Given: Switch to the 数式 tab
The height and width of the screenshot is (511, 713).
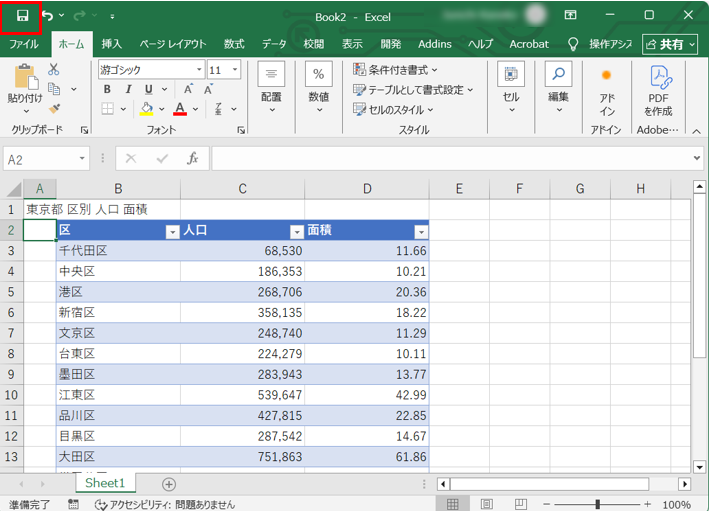Looking at the screenshot, I should pyautogui.click(x=234, y=44).
